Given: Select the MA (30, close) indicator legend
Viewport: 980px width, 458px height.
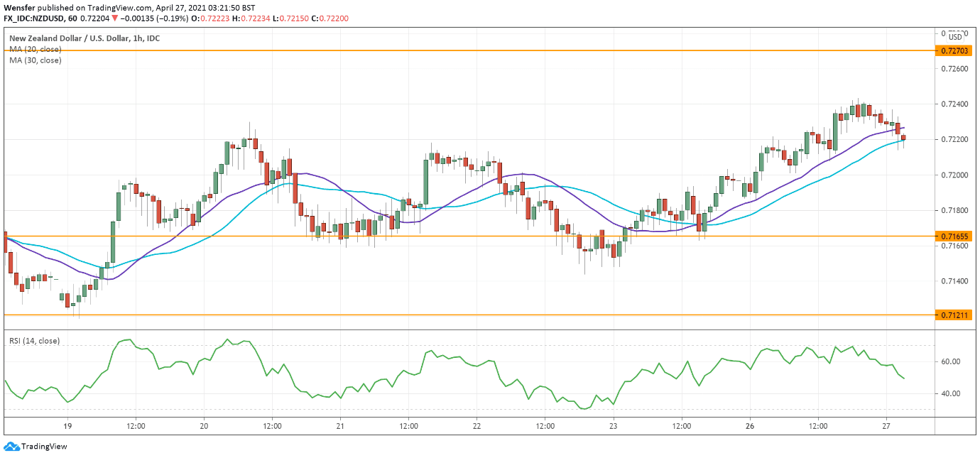Looking at the screenshot, I should [x=35, y=60].
